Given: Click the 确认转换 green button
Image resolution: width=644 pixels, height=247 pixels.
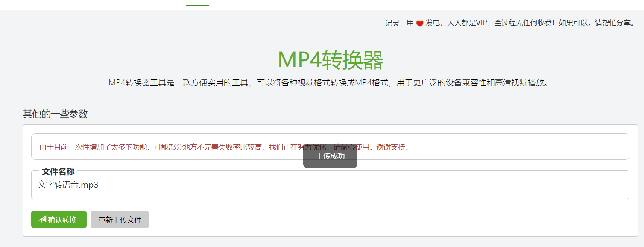Looking at the screenshot, I should point(59,220).
